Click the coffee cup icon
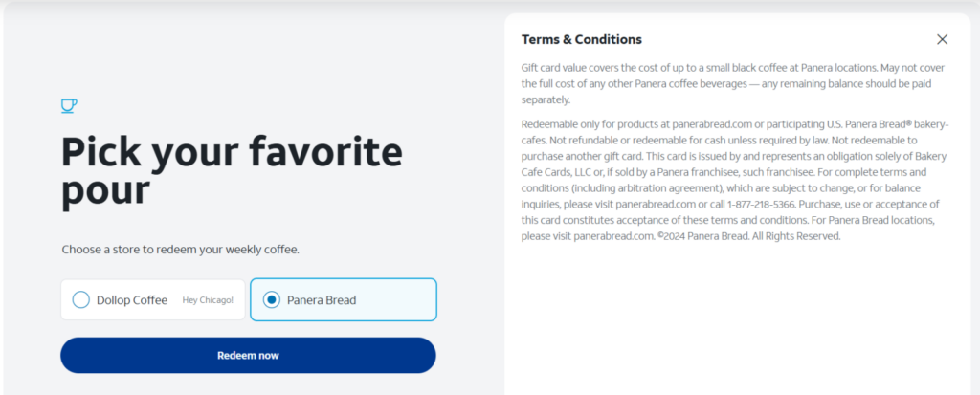980x395 pixels. (69, 105)
